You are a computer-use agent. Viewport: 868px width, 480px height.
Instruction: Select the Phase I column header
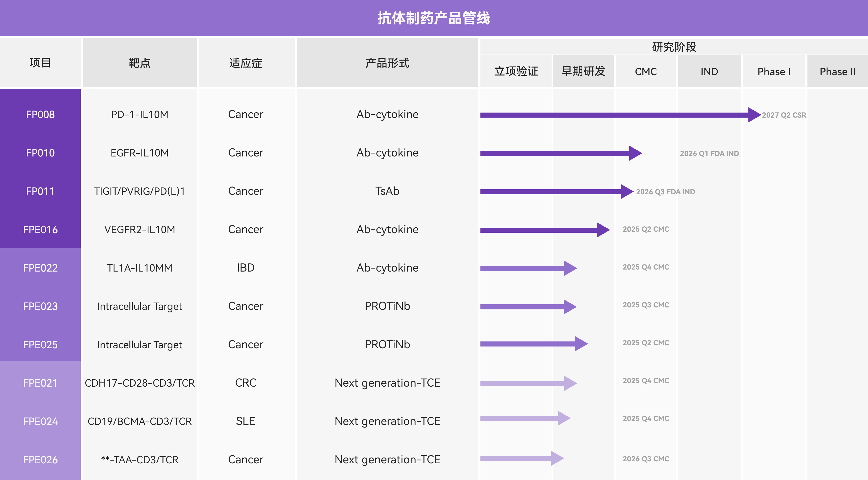[x=774, y=71]
